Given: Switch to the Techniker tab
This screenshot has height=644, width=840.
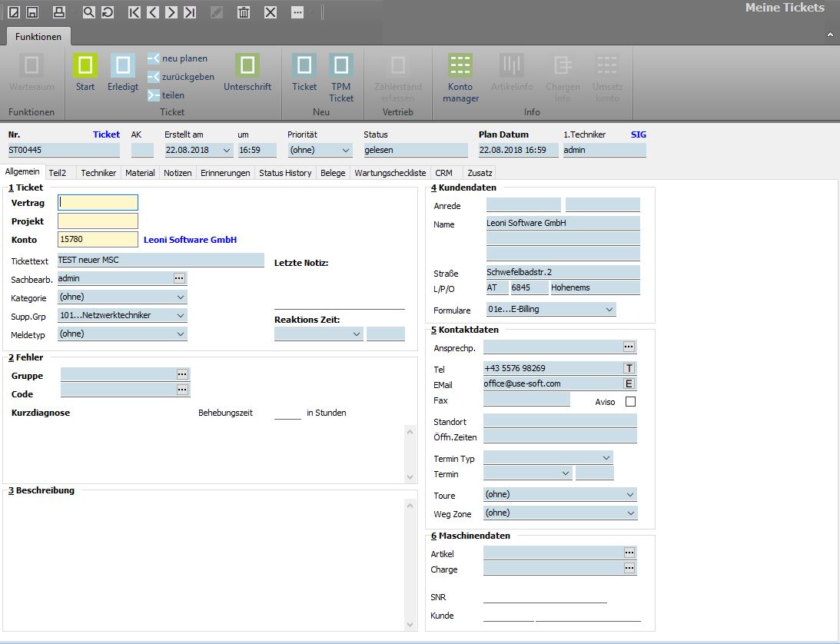Looking at the screenshot, I should (98, 172).
